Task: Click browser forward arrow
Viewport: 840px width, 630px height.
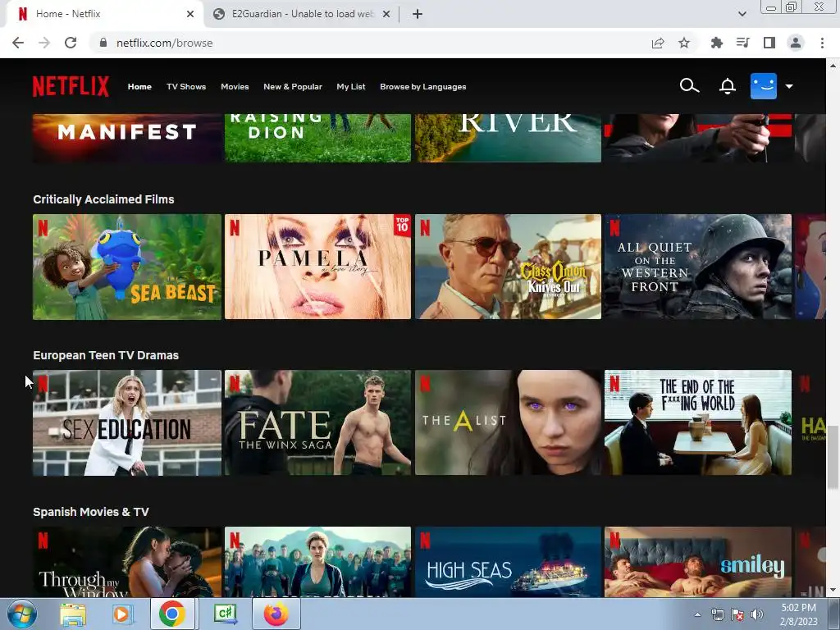Action: pos(44,43)
